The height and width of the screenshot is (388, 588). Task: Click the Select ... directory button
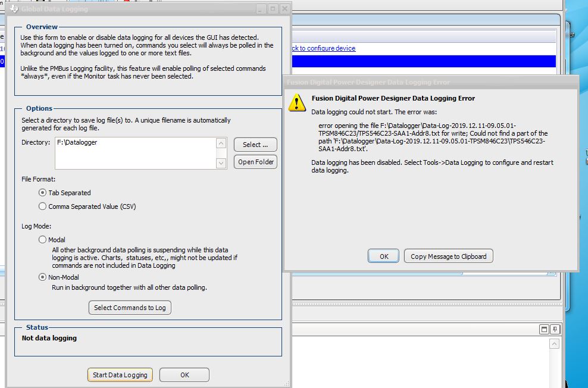coord(255,145)
